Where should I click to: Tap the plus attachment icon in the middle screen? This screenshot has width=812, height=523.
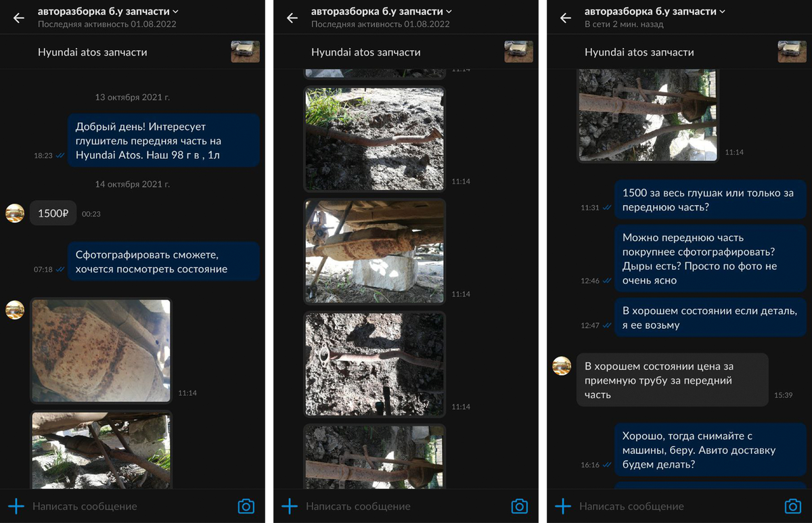290,506
